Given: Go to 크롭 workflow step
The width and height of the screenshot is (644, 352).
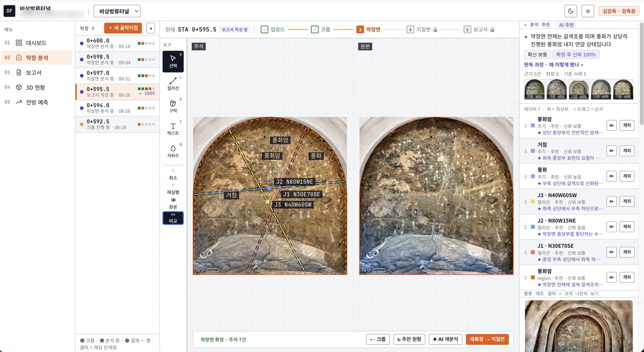Looking at the screenshot, I should (321, 30).
